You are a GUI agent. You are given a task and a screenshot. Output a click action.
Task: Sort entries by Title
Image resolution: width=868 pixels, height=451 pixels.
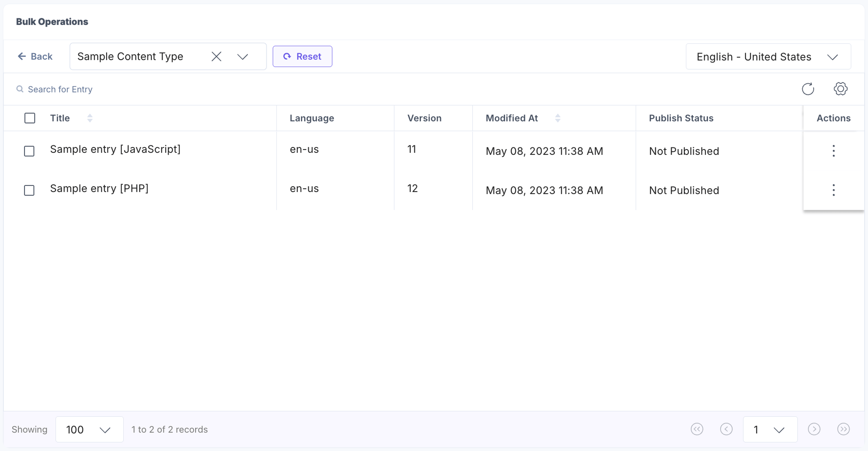click(x=90, y=118)
